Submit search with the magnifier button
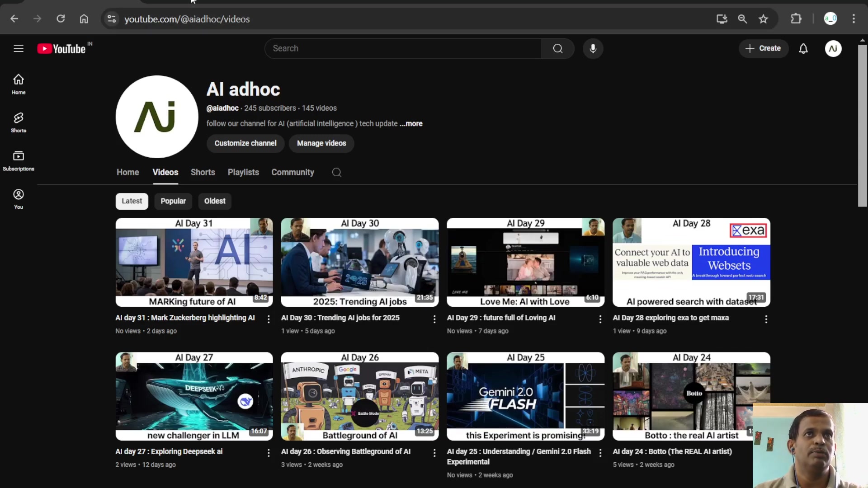Screen dimensions: 868x488 [x=558, y=48]
